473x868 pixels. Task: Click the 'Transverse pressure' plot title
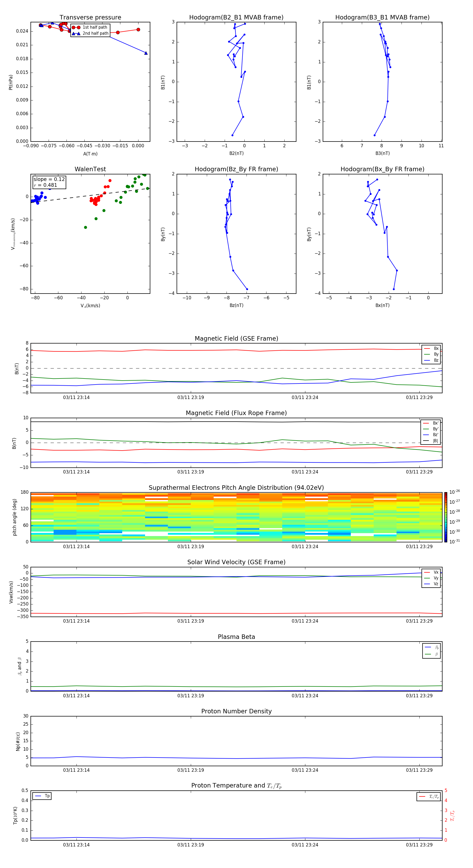[x=90, y=18]
